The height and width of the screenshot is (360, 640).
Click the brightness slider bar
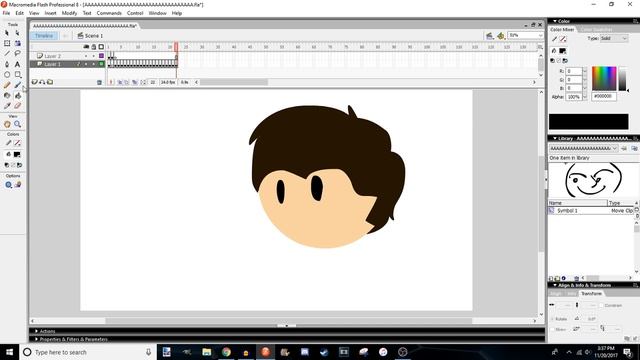tap(622, 78)
